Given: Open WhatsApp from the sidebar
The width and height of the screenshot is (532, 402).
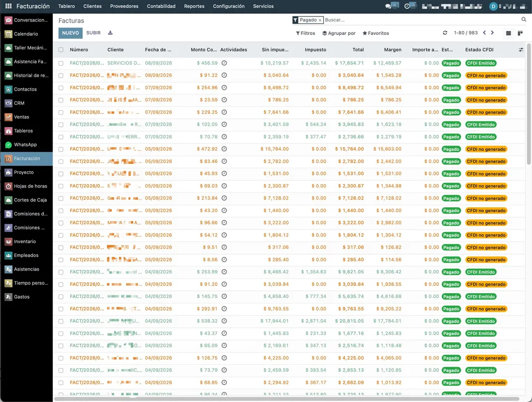Looking at the screenshot, I should pyautogui.click(x=26, y=145).
